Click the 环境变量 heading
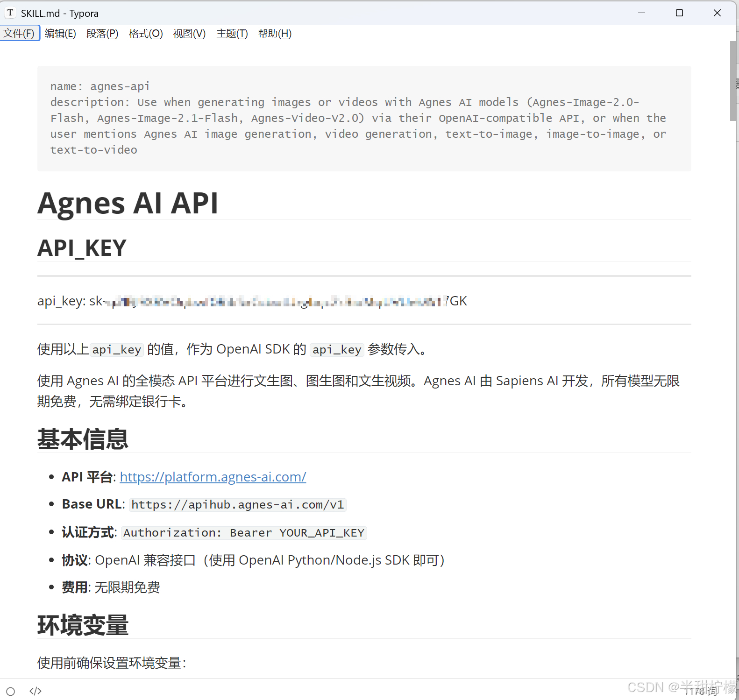The image size is (739, 700). click(83, 625)
